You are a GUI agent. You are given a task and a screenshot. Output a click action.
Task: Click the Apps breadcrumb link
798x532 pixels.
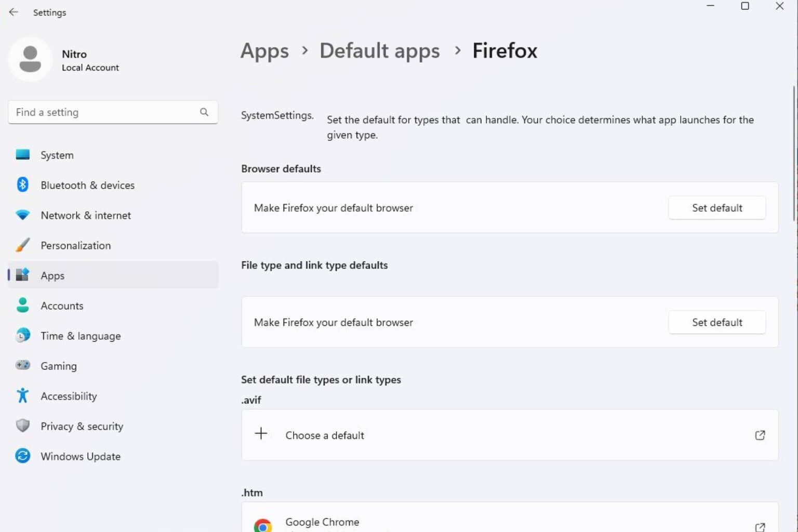264,50
